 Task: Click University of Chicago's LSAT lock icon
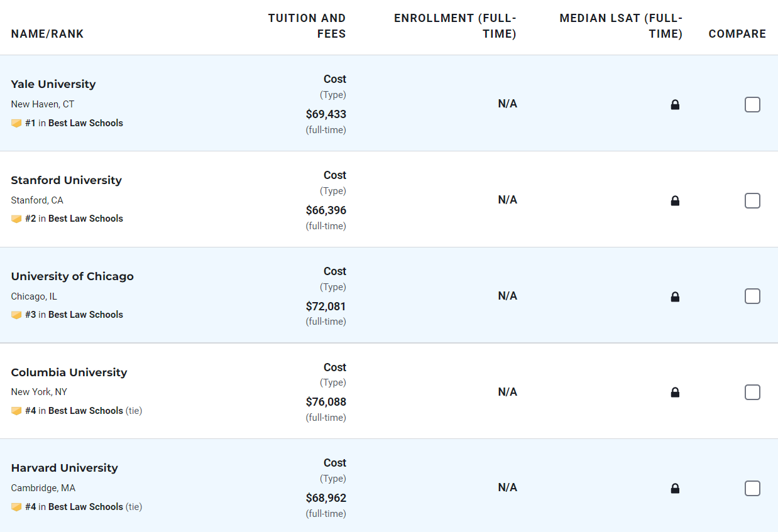pos(675,296)
